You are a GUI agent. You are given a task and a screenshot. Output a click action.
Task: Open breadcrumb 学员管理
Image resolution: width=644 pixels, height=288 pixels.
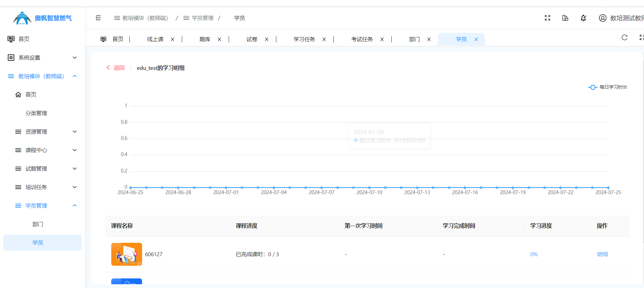(199, 18)
